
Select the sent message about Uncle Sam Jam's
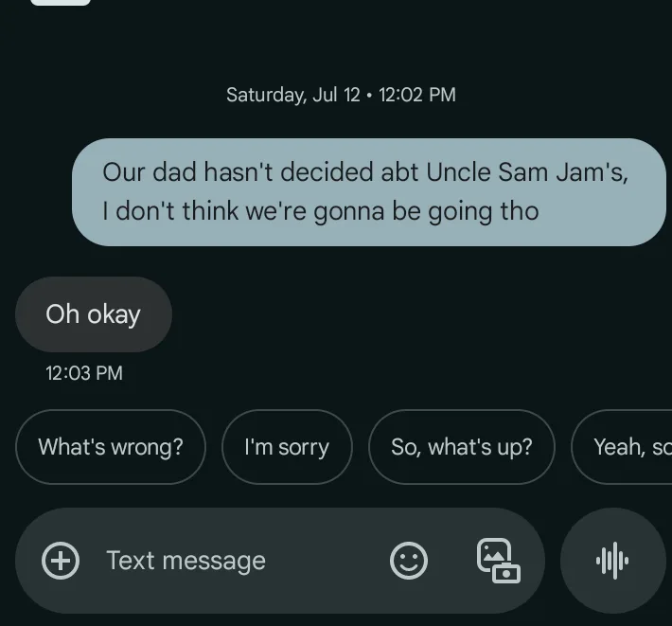point(369,192)
